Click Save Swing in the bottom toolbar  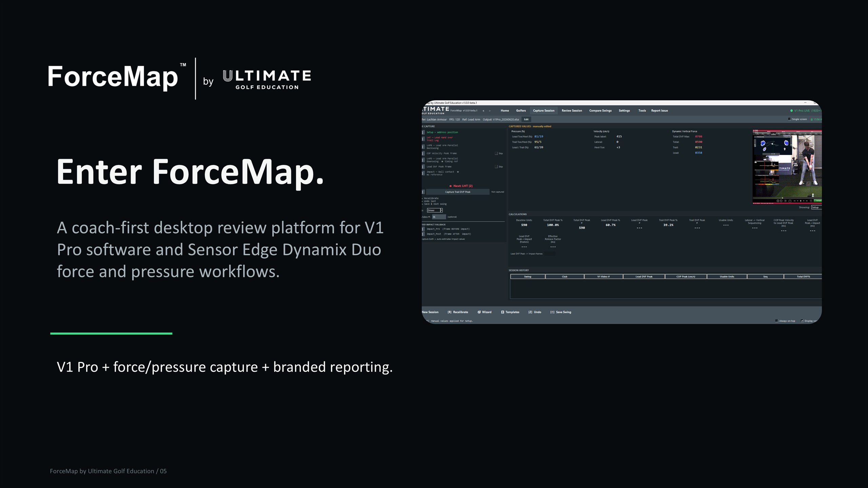click(561, 312)
